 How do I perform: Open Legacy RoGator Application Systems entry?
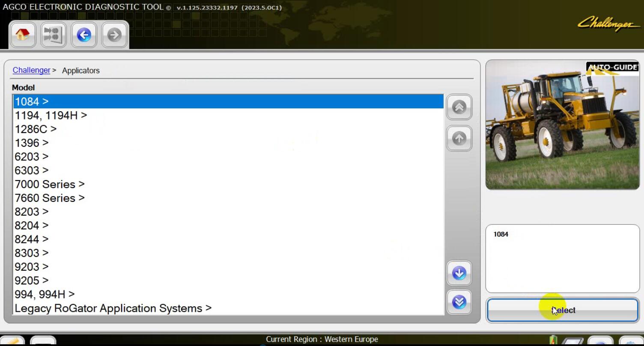tap(228, 308)
